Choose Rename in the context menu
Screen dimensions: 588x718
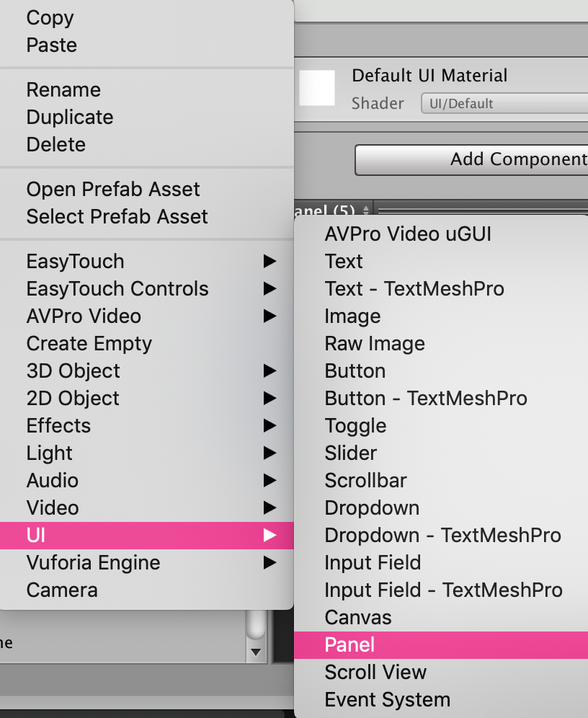(x=63, y=89)
